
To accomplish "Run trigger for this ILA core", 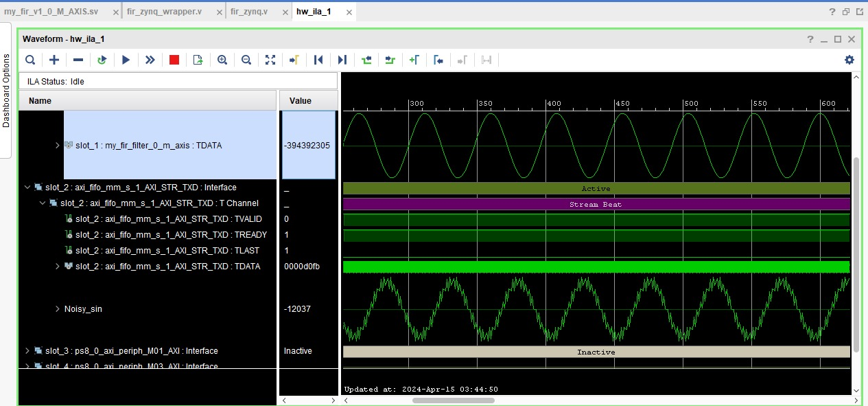I will click(126, 60).
